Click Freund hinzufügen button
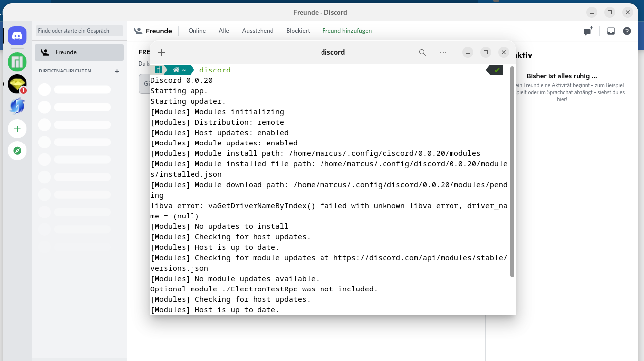 (x=347, y=31)
